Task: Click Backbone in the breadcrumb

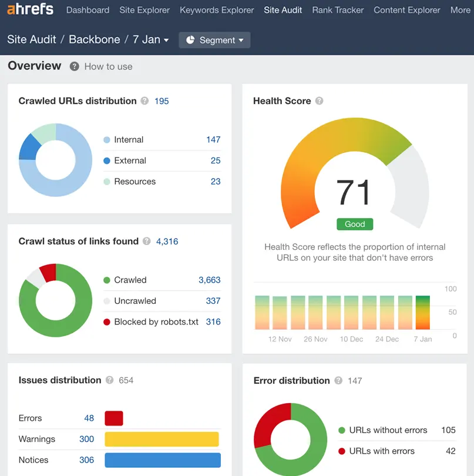Action: tap(95, 39)
